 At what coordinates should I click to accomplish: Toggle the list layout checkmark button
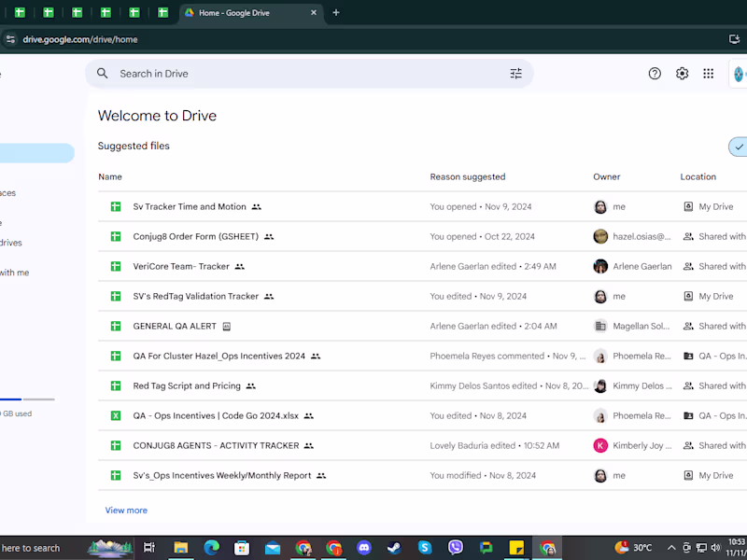[739, 147]
